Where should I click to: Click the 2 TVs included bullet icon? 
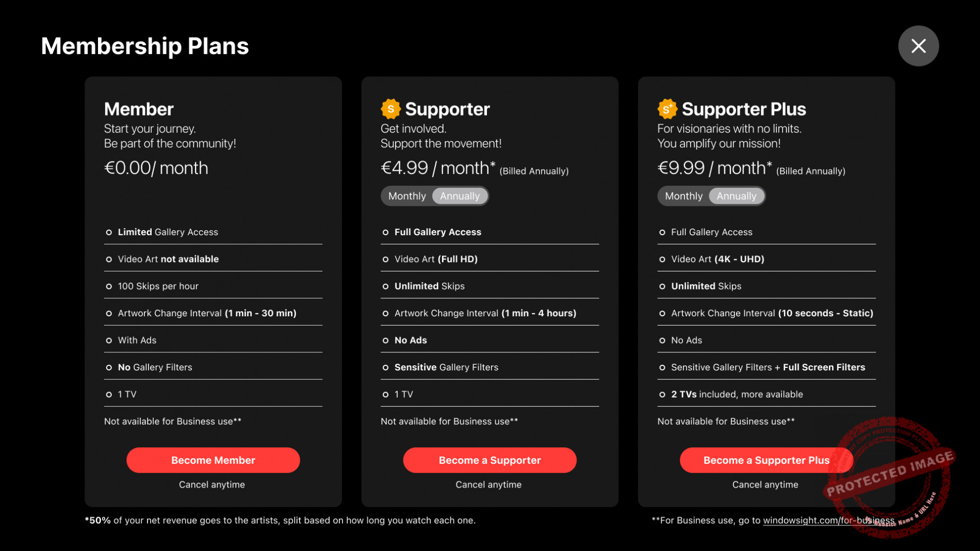pyautogui.click(x=662, y=395)
